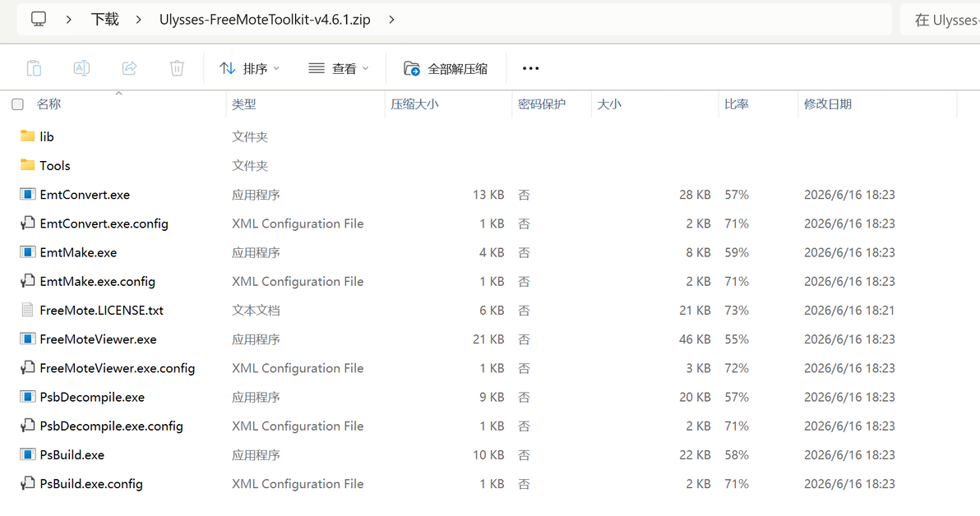
Task: Click the 73% ratio value
Action: [737, 311]
